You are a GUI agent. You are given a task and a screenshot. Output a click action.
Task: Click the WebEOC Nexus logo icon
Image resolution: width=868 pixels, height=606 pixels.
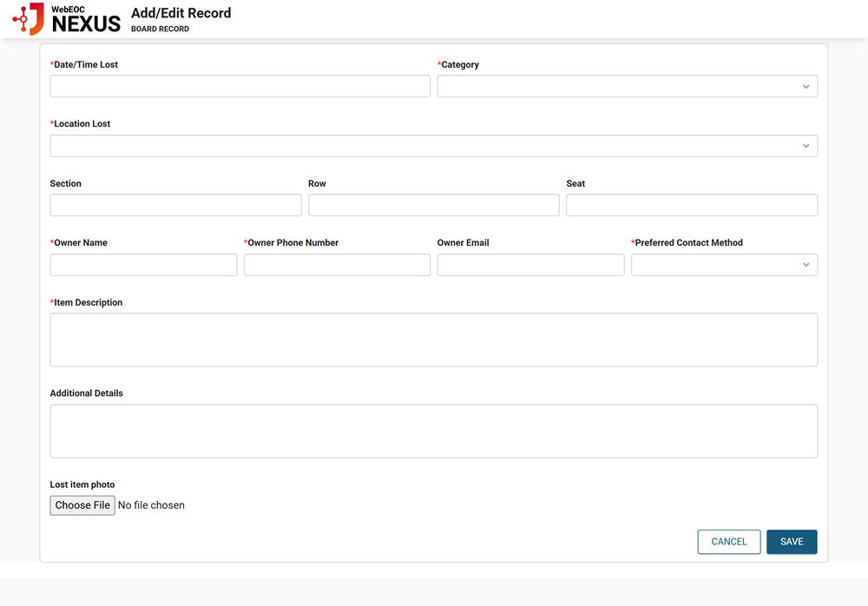point(29,18)
